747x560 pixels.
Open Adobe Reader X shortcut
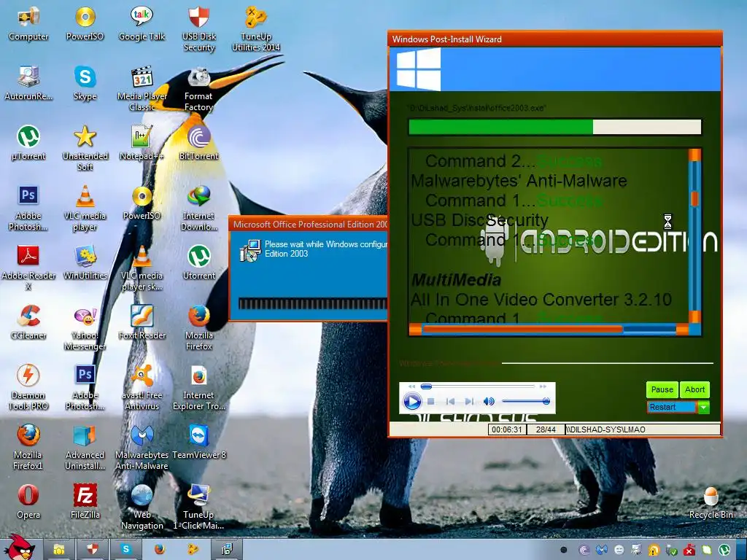coord(28,268)
